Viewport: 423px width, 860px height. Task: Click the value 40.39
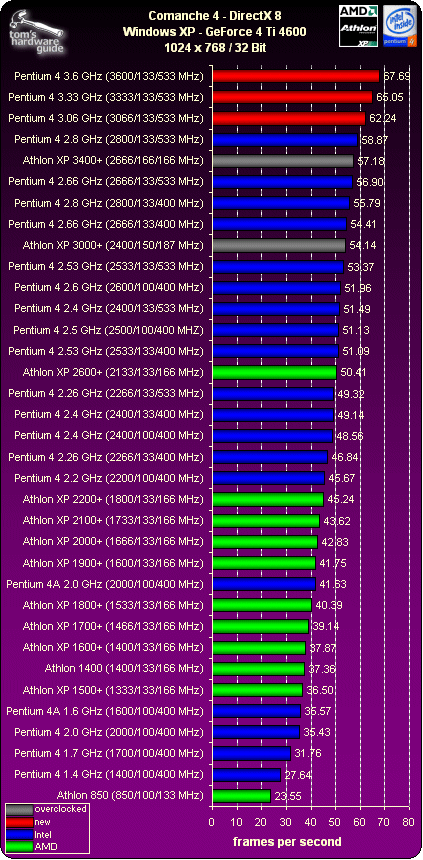[329, 606]
